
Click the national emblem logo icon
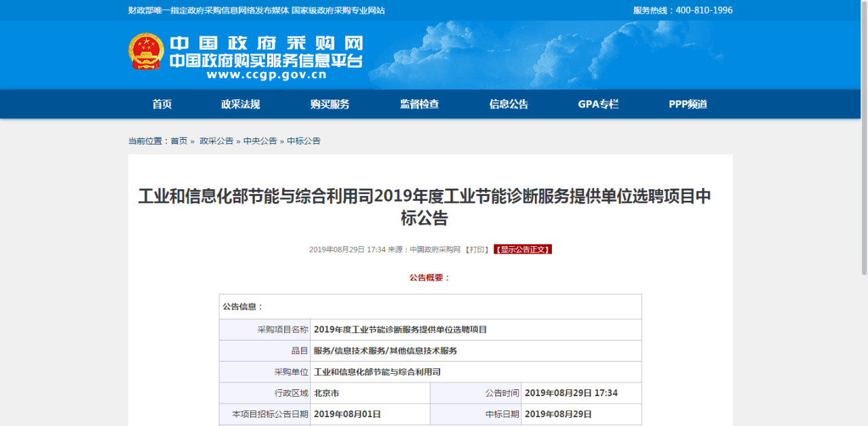146,52
